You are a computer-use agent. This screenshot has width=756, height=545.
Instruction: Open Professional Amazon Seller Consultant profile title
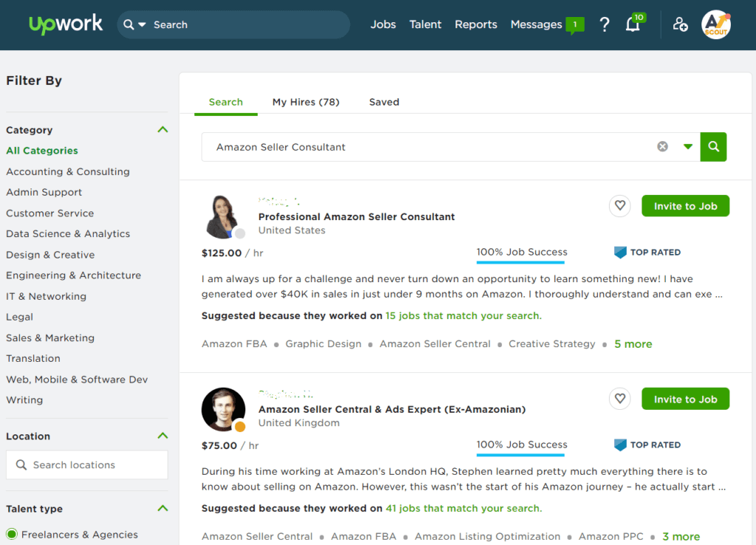pyautogui.click(x=357, y=216)
